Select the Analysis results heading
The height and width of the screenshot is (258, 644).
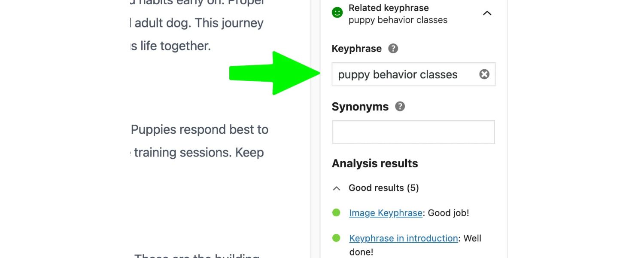pos(374,163)
